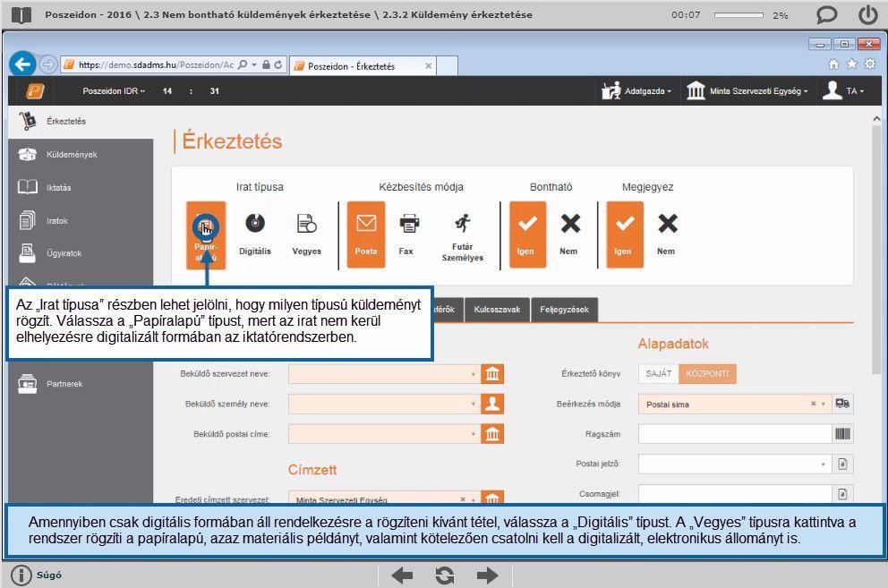
Task: Set Bontható to Nem
Action: click(569, 235)
